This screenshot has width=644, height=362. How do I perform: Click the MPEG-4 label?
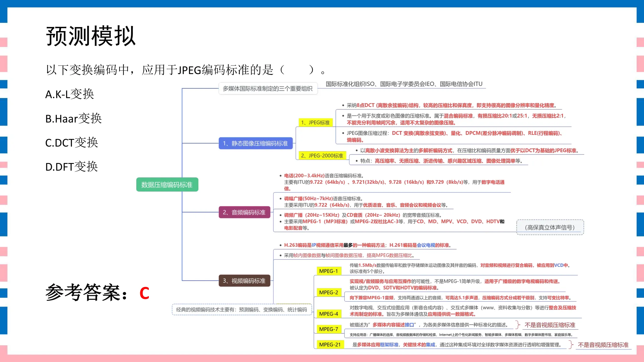(x=328, y=314)
